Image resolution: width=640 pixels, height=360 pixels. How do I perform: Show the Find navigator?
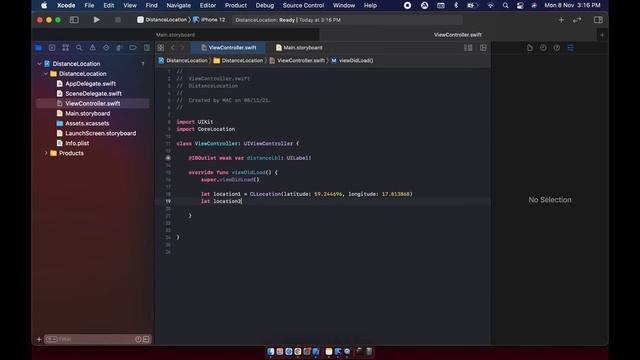coord(79,48)
